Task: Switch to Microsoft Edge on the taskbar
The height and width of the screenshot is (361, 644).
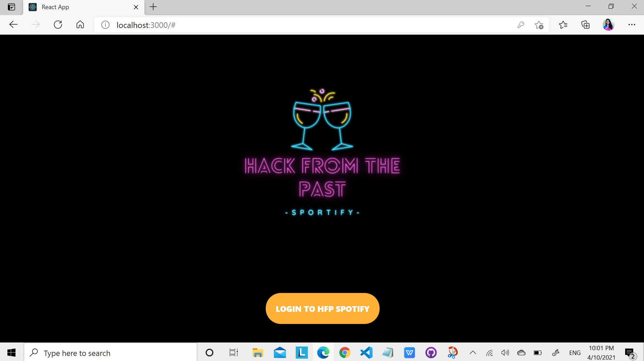Action: tap(323, 353)
